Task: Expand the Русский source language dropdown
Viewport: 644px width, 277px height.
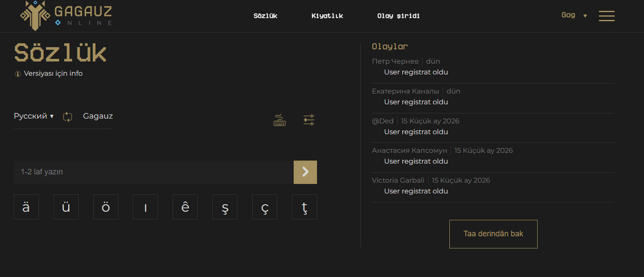Action: (34, 116)
